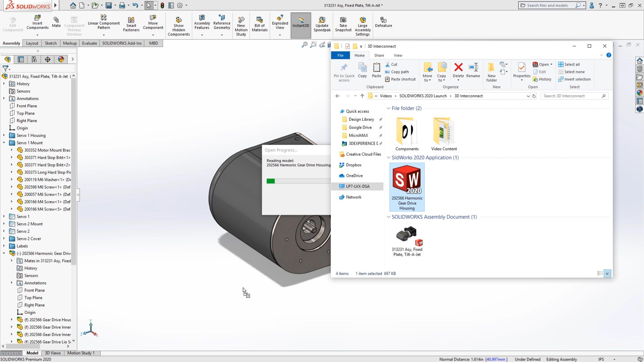Screen dimensions: 644x362
Task: Switch to PropertyManager tab icon
Action: point(21,59)
